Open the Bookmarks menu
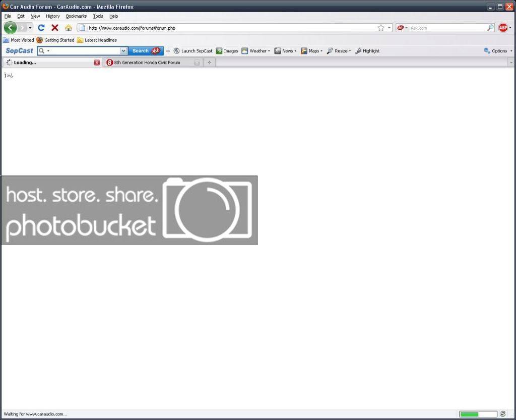The height and width of the screenshot is (420, 516). tap(77, 16)
